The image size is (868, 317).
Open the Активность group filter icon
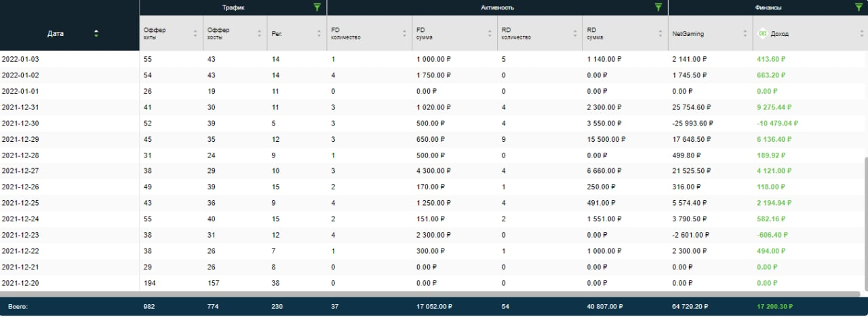point(658,7)
